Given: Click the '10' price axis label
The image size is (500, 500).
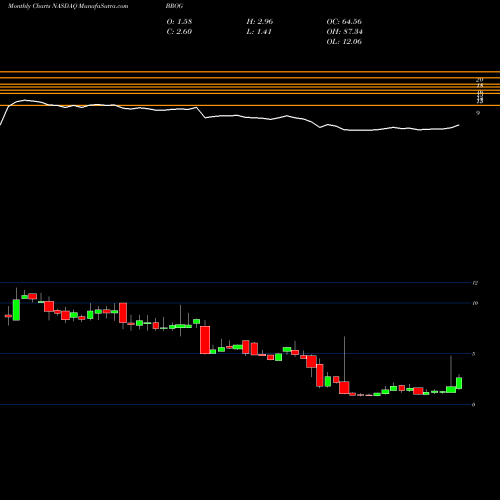Looking at the screenshot, I should tap(475, 303).
